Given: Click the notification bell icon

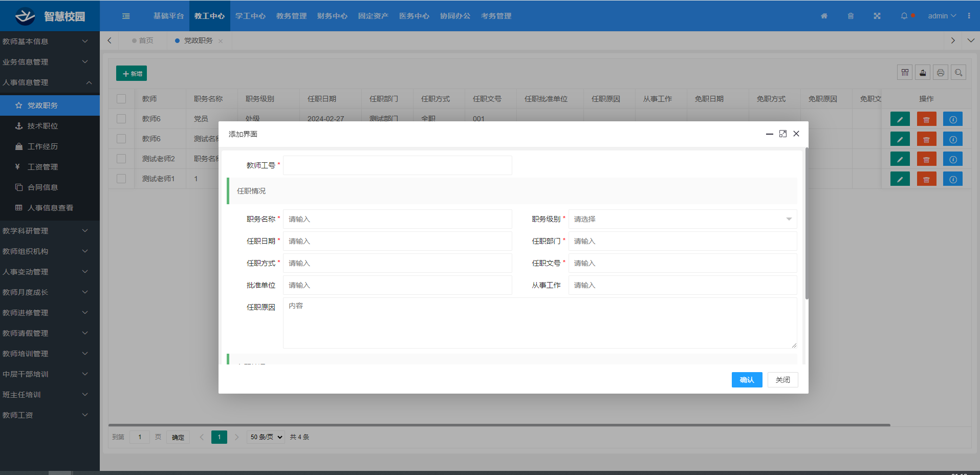Looking at the screenshot, I should [x=904, y=16].
